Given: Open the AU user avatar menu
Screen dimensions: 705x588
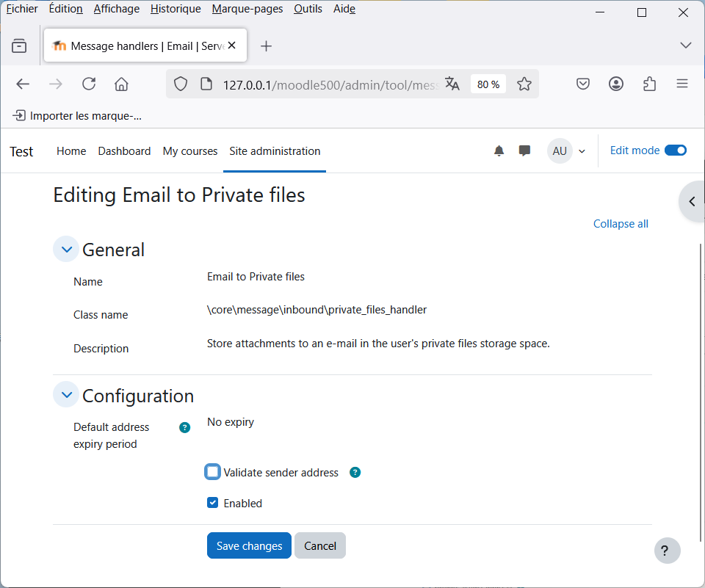Looking at the screenshot, I should coord(566,151).
